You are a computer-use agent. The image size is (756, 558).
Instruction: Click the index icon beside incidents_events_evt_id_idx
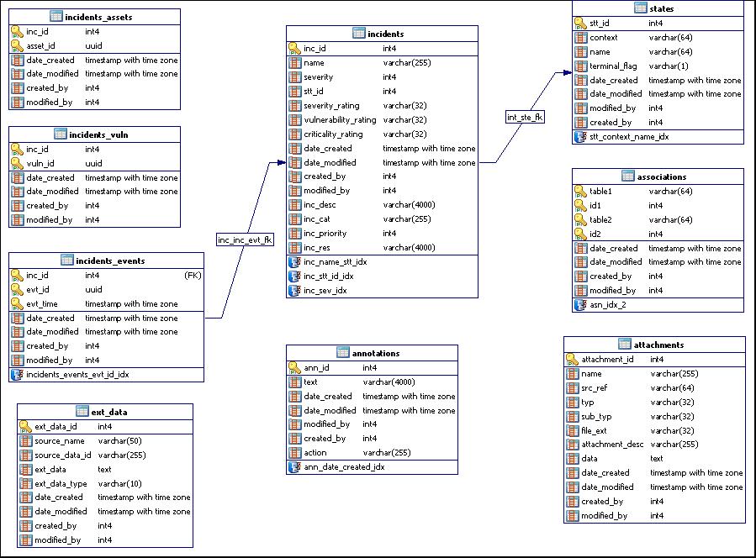18,375
